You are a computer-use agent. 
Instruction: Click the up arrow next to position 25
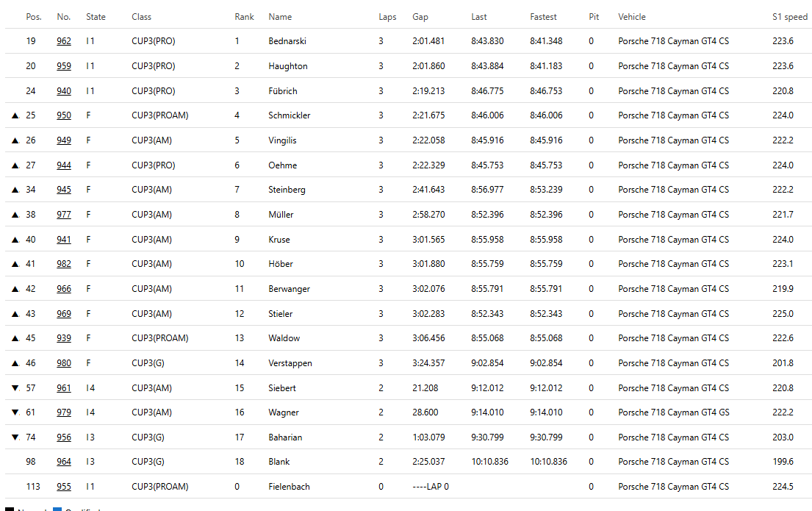coord(15,115)
